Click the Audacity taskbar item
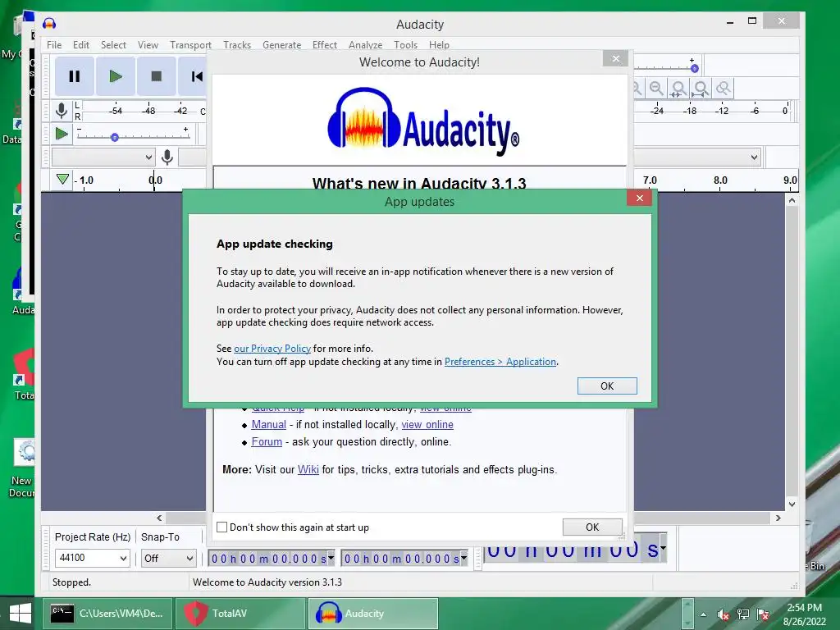840x630 pixels. 373,614
